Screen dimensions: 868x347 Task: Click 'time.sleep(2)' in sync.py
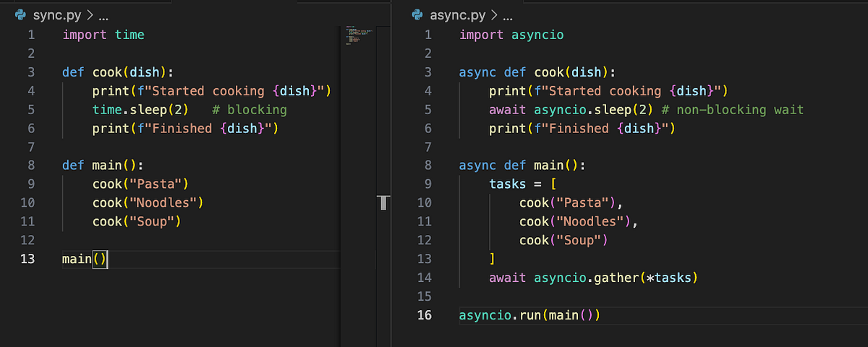pos(141,110)
